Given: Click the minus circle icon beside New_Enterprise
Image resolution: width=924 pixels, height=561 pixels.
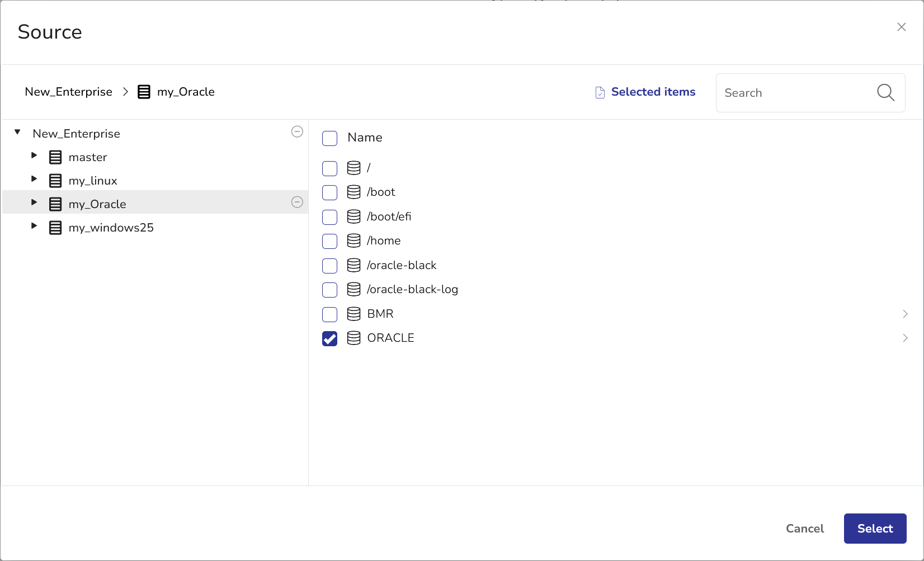Looking at the screenshot, I should click(x=297, y=131).
